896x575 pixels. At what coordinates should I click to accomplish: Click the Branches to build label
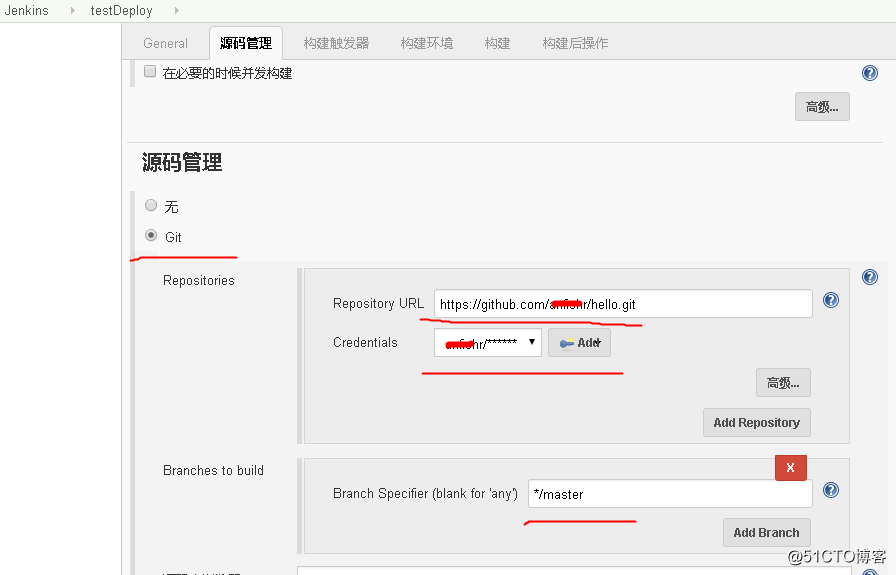213,470
